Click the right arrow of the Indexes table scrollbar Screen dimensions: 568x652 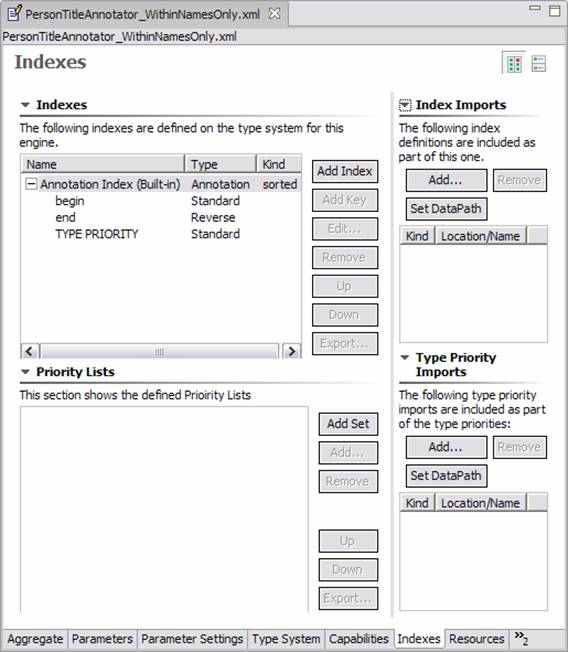(291, 351)
